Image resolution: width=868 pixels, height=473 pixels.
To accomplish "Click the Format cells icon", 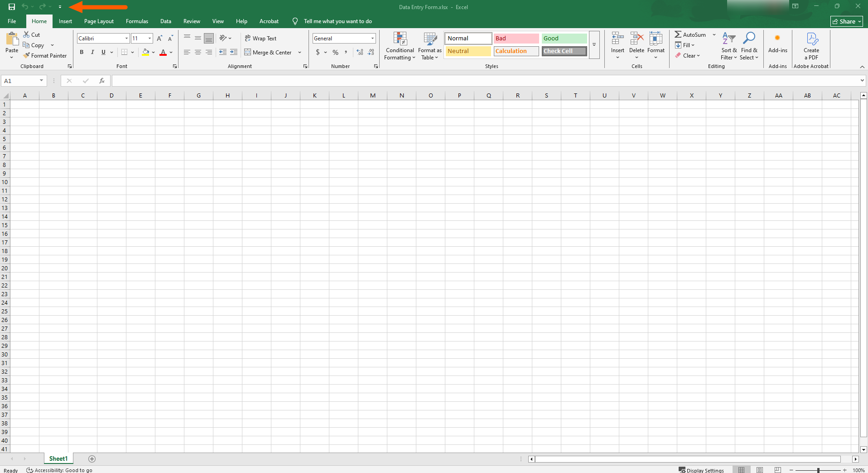I will click(656, 38).
